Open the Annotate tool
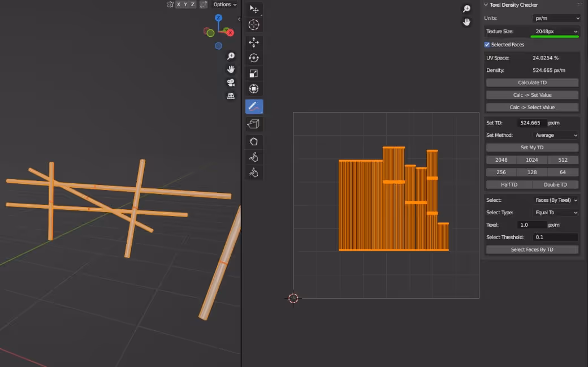588x367 pixels. point(254,105)
